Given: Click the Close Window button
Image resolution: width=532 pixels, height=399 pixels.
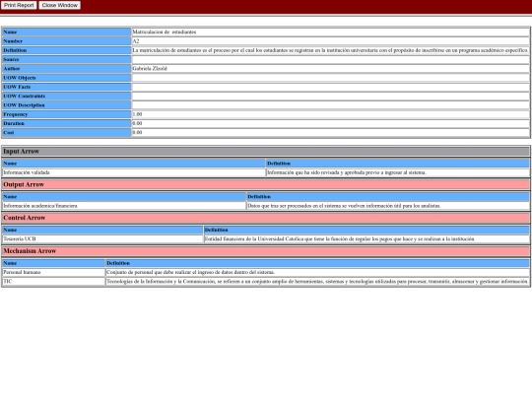Looking at the screenshot, I should point(60,5).
